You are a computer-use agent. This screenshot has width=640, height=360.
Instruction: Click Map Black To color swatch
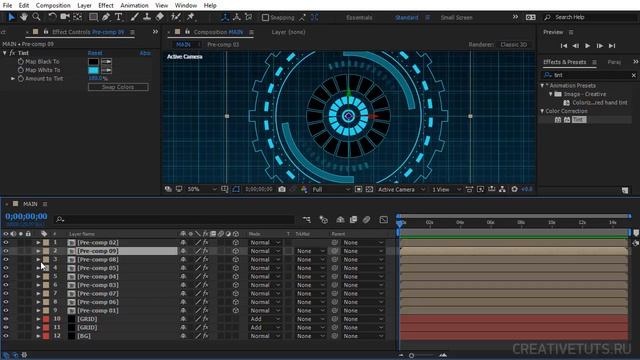click(93, 62)
